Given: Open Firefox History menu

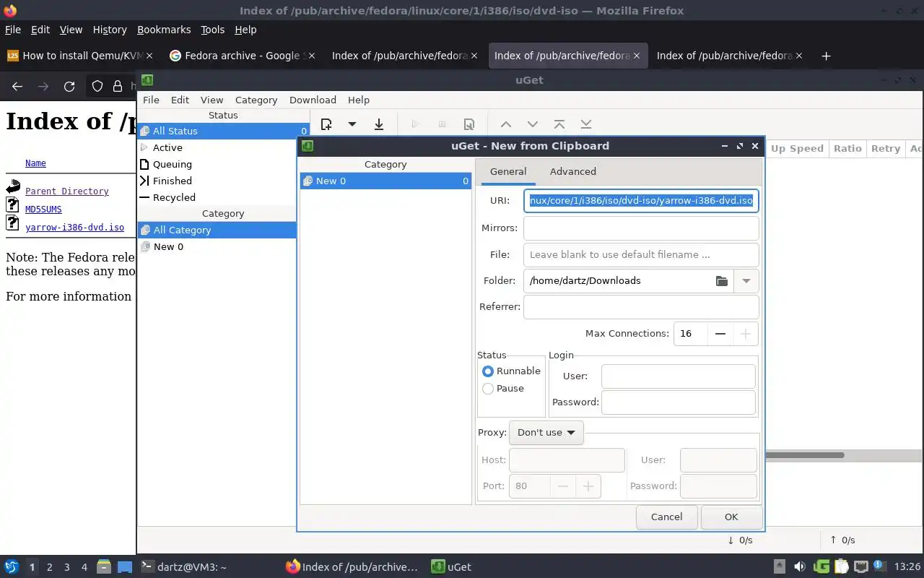Looking at the screenshot, I should click(110, 30).
